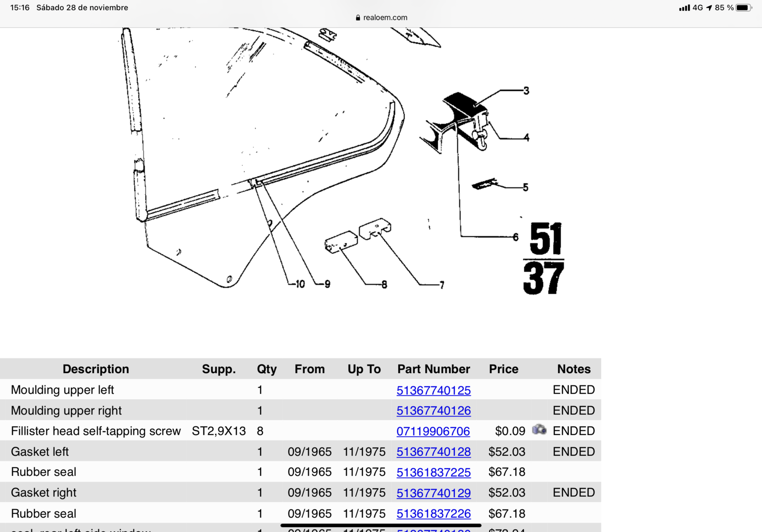This screenshot has height=532, width=762.
Task: Tap the realoem.com address bar
Action: point(385,18)
